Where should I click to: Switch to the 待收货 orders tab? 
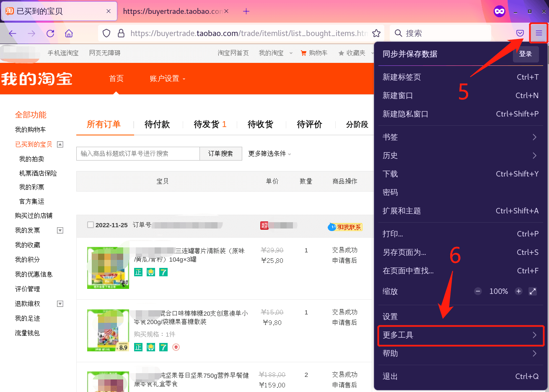[260, 124]
